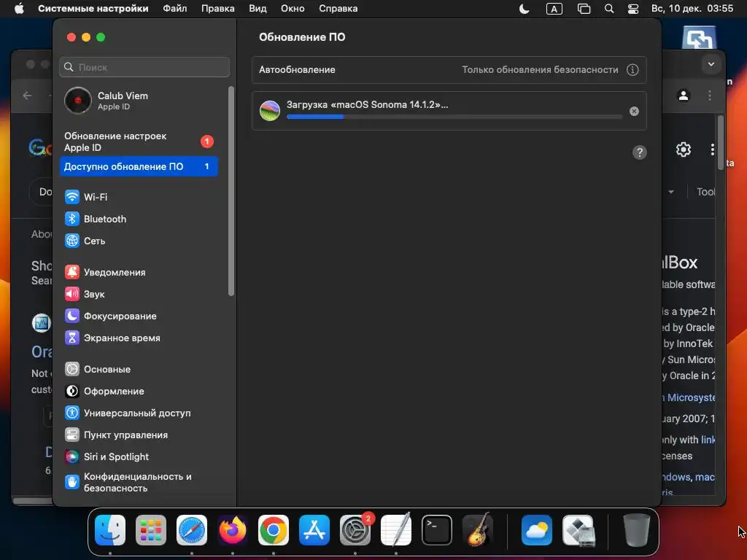Viewport: 747px width, 560px height.
Task: Open the Окно menu
Action: coord(293,9)
